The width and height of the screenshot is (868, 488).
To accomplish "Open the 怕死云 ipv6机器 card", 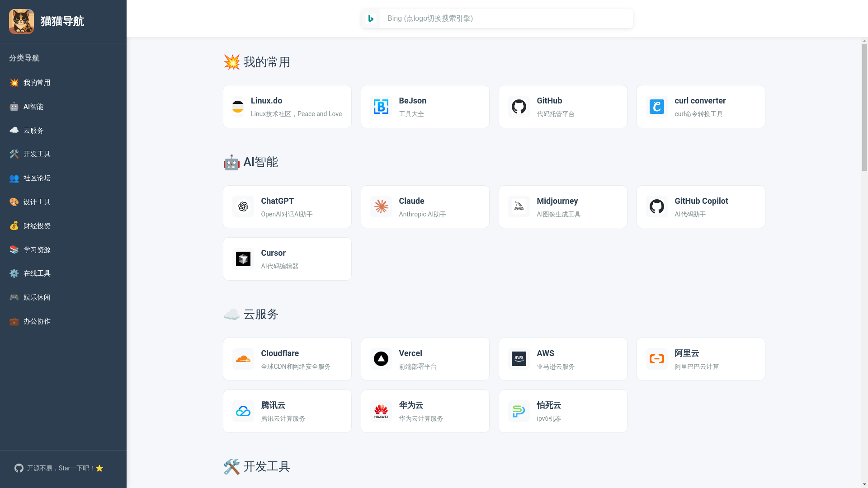I will tap(563, 411).
